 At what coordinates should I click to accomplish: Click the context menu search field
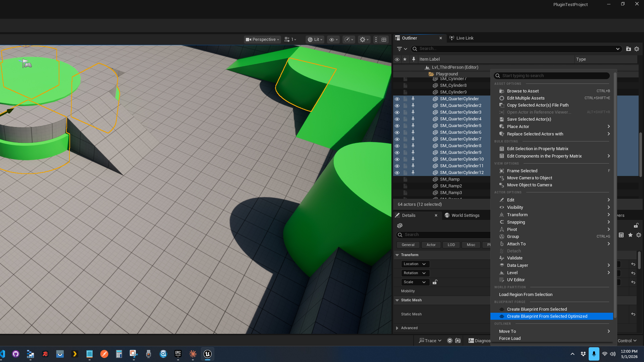tap(552, 76)
